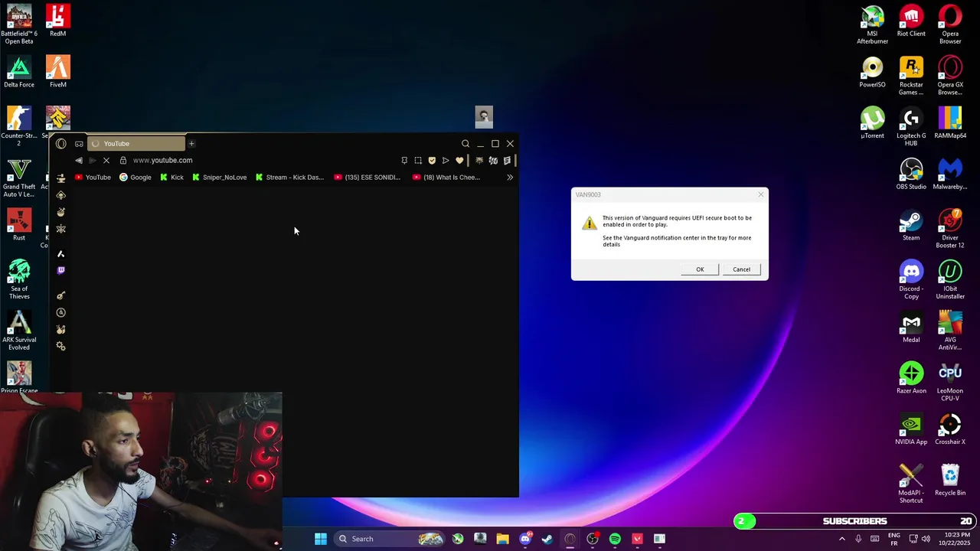Open the YouTube bookmark
980x551 pixels.
pyautogui.click(x=93, y=177)
